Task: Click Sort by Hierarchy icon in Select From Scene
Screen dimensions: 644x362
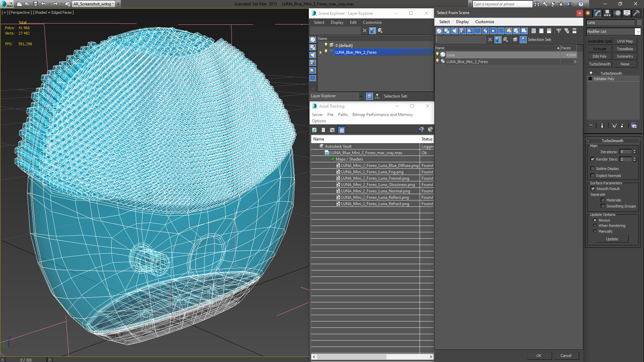Action: 523,40
